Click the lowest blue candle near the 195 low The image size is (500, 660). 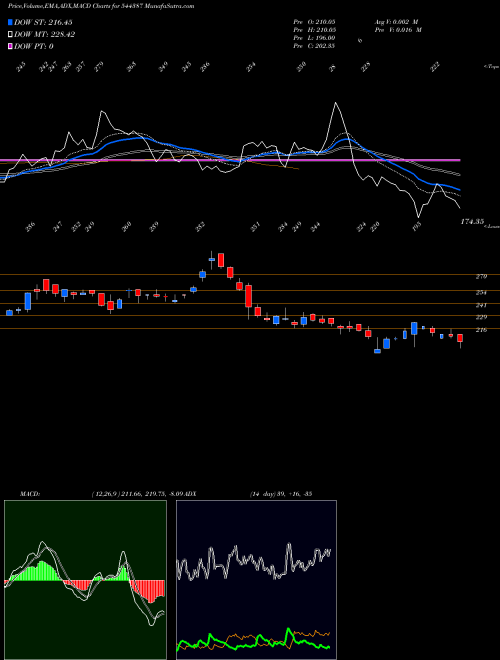(x=378, y=351)
